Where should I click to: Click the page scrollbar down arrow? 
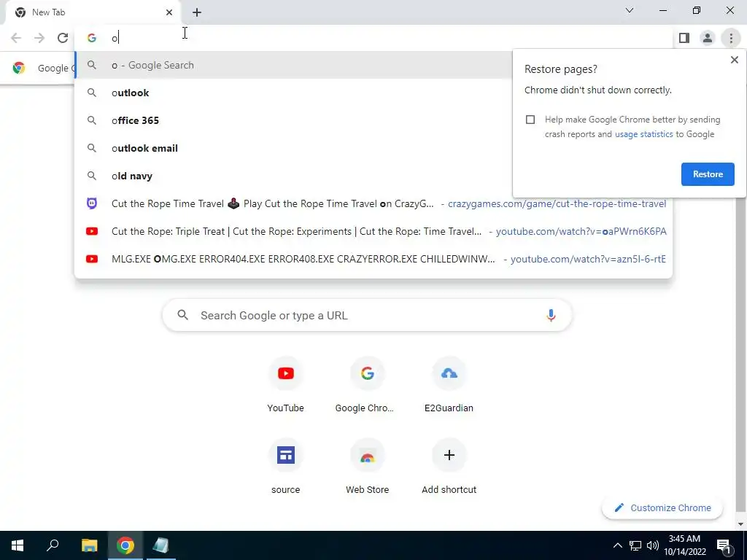741,524
